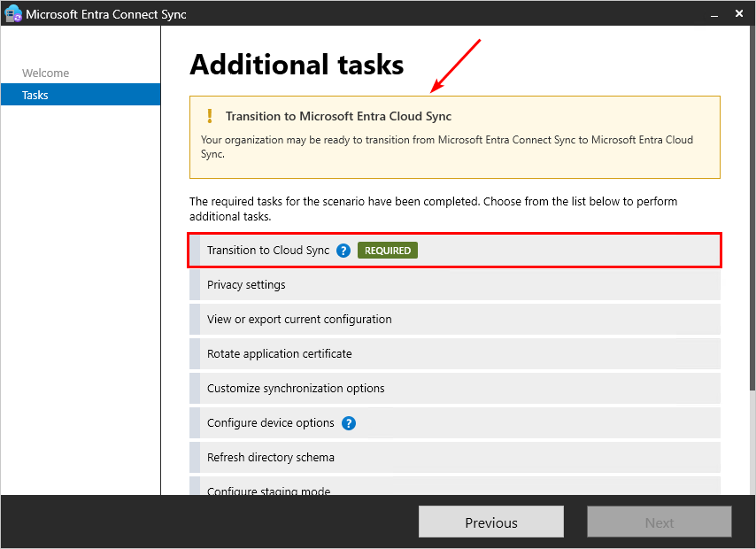Click the Microsoft Entra Connect Sync title bar icon
Image resolution: width=756 pixels, height=549 pixels.
pyautogui.click(x=13, y=13)
